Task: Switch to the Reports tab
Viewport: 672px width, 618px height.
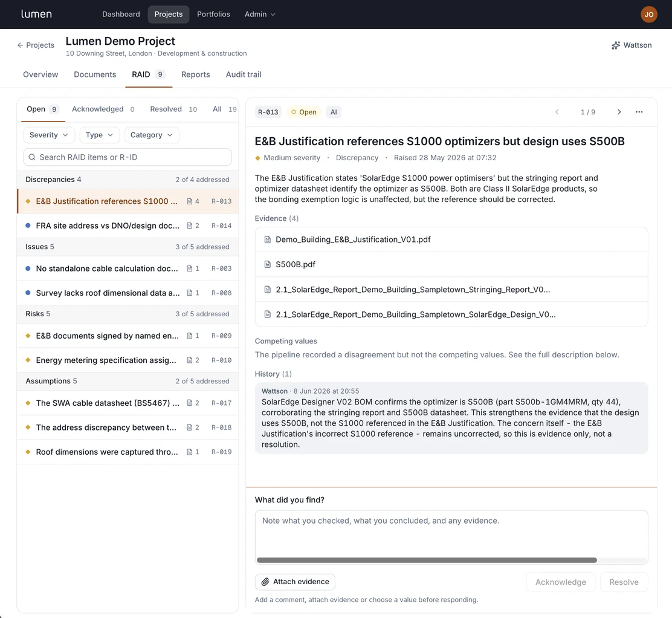Action: pos(195,74)
